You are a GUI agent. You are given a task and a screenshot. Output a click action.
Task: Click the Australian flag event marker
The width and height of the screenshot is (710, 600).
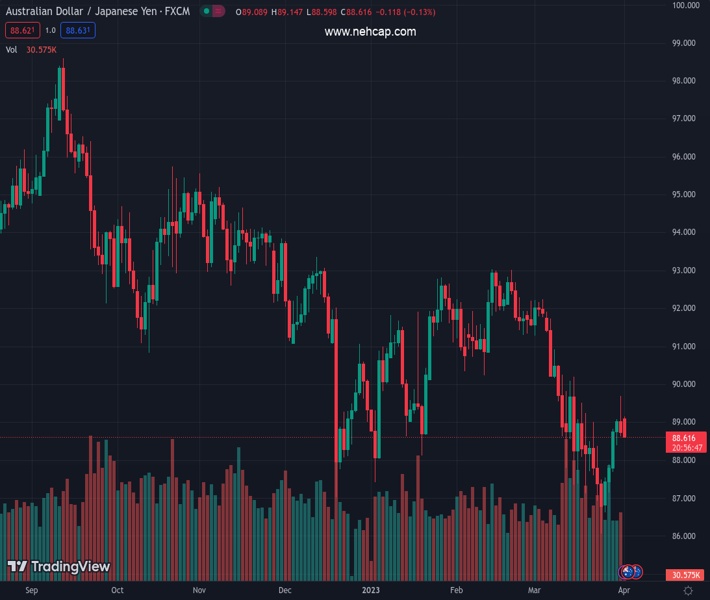coord(627,571)
